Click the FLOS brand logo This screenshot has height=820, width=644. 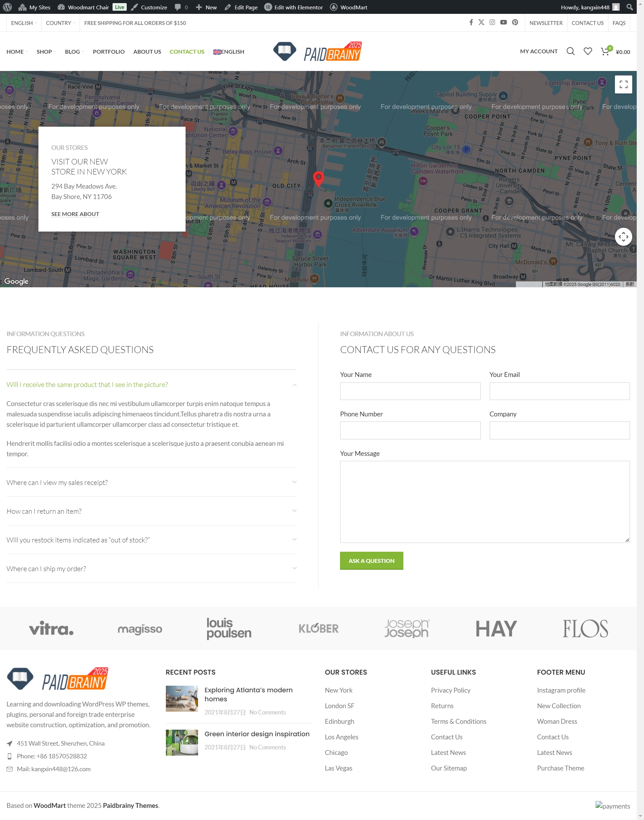[585, 629]
